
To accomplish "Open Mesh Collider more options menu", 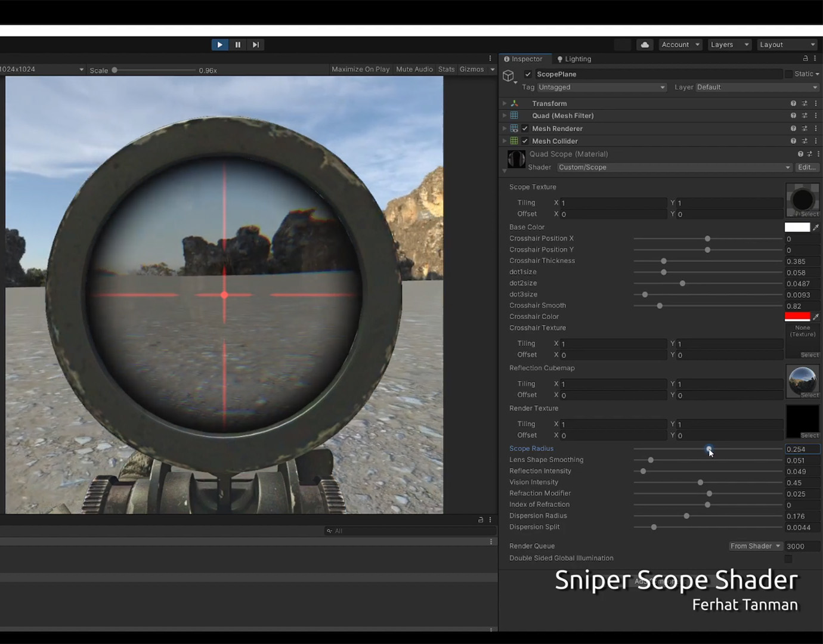I will [816, 141].
